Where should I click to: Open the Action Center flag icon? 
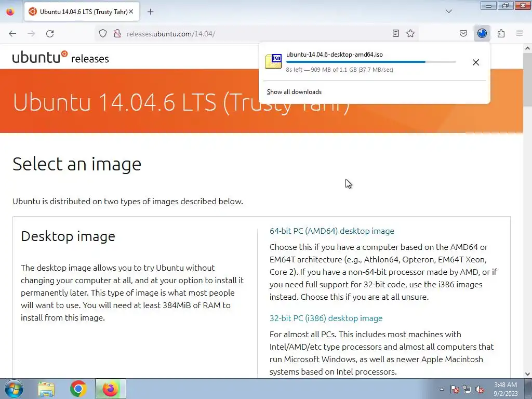tap(455, 389)
